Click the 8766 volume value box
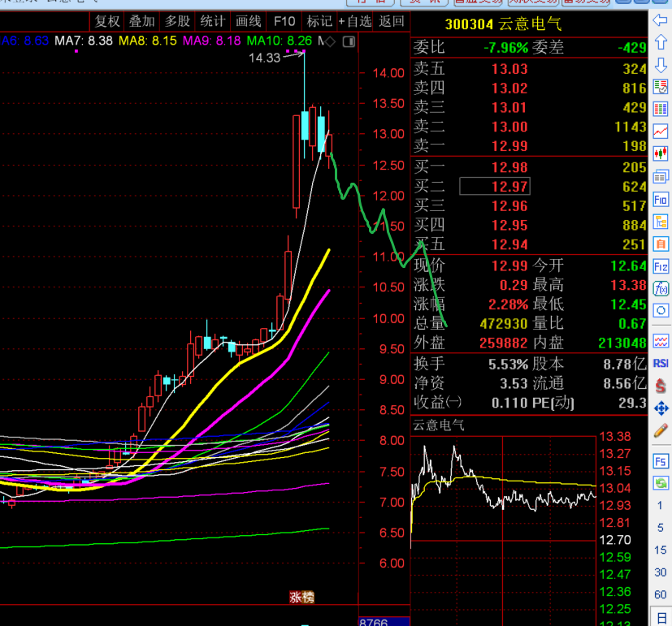The height and width of the screenshot is (626, 672). pos(384,622)
